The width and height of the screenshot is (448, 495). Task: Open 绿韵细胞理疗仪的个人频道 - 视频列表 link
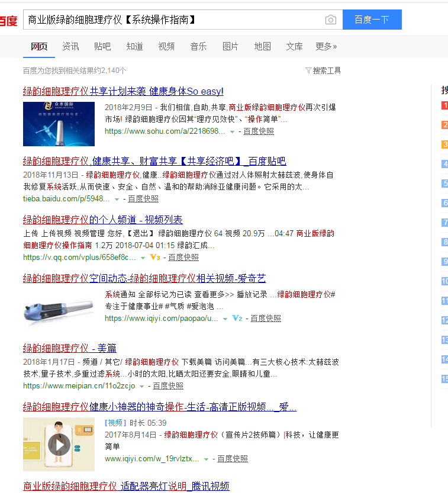pyautogui.click(x=103, y=220)
